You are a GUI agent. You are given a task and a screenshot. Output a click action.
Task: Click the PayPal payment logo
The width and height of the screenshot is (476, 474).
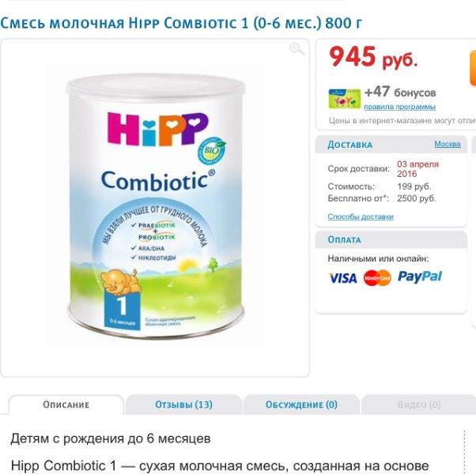coord(420,276)
